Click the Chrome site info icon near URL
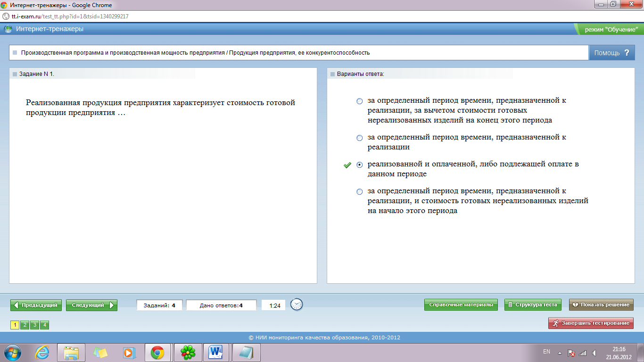Screen dimensions: 644x362 pos(6,16)
